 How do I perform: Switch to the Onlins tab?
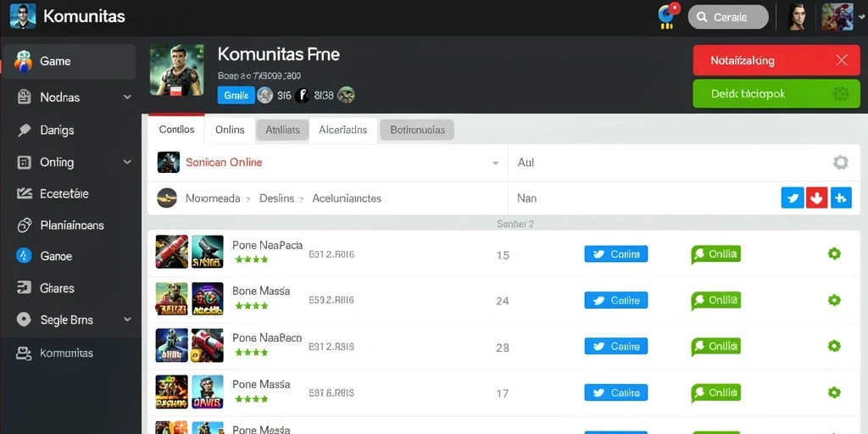point(230,130)
